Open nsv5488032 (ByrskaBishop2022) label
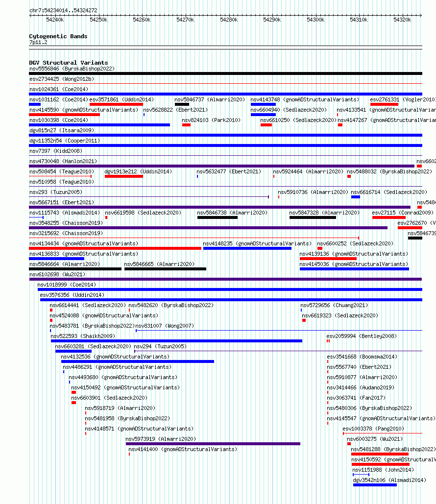Viewport: 436px width, 504px height. [389, 171]
